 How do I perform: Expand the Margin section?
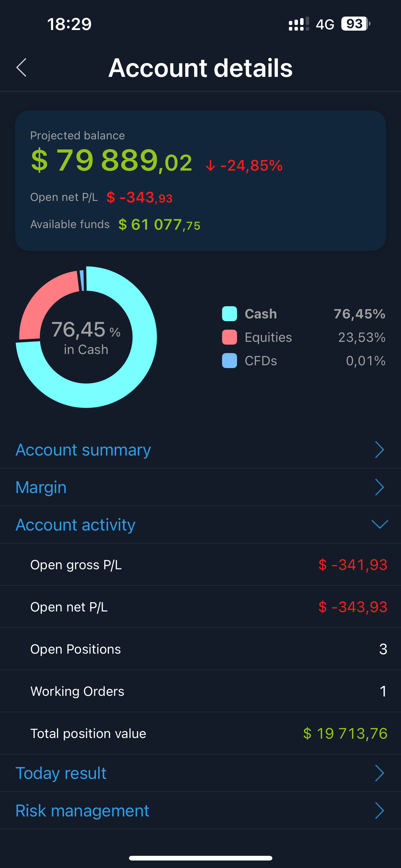(379, 487)
